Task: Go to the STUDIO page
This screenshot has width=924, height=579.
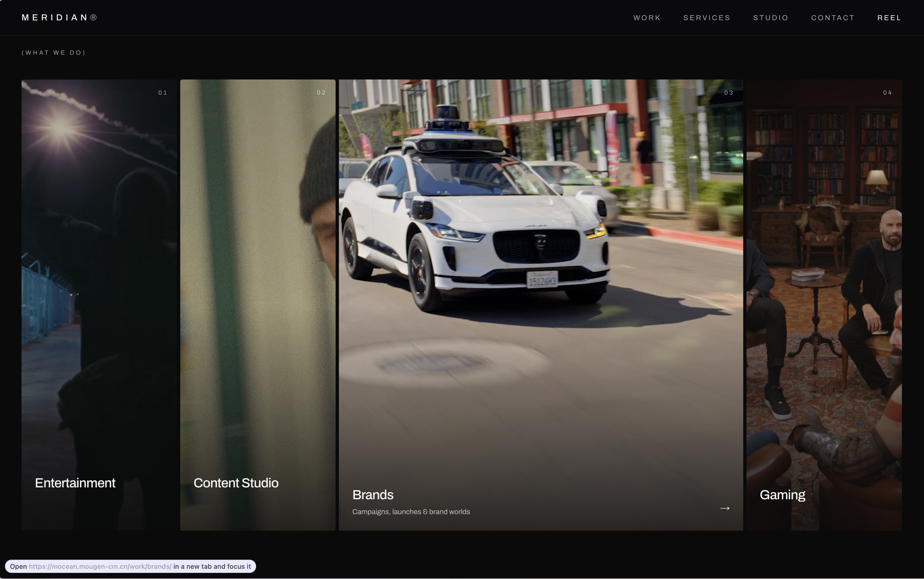Action: coord(771,18)
